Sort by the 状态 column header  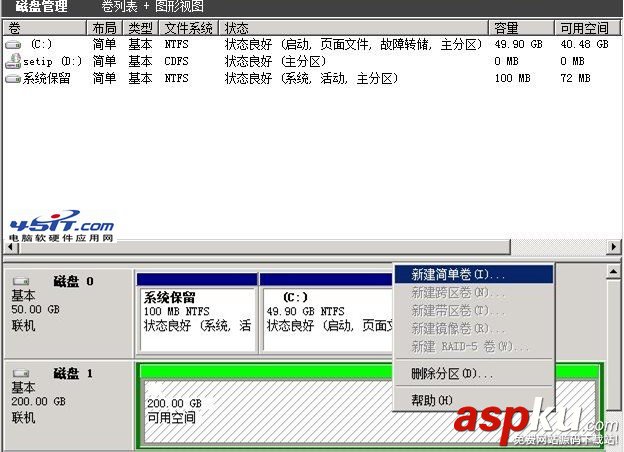pos(353,28)
